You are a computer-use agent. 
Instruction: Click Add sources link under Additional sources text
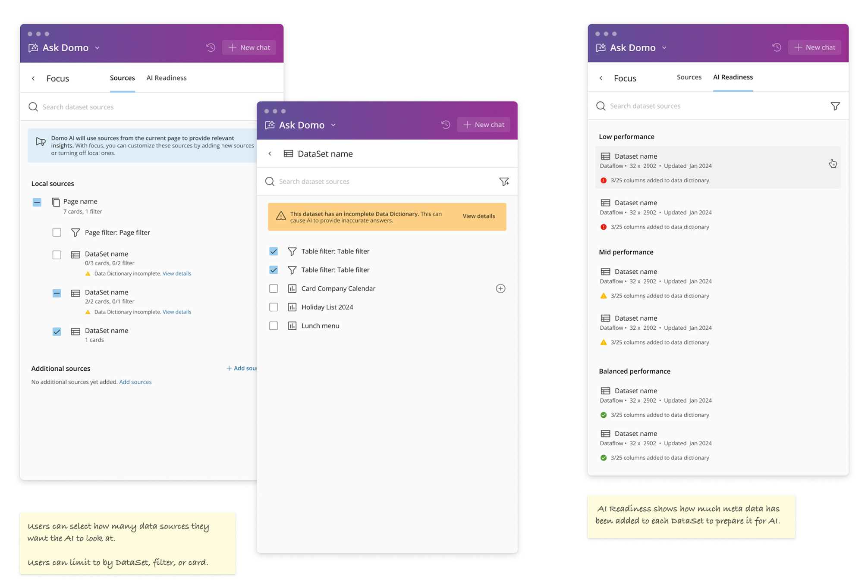pyautogui.click(x=135, y=382)
